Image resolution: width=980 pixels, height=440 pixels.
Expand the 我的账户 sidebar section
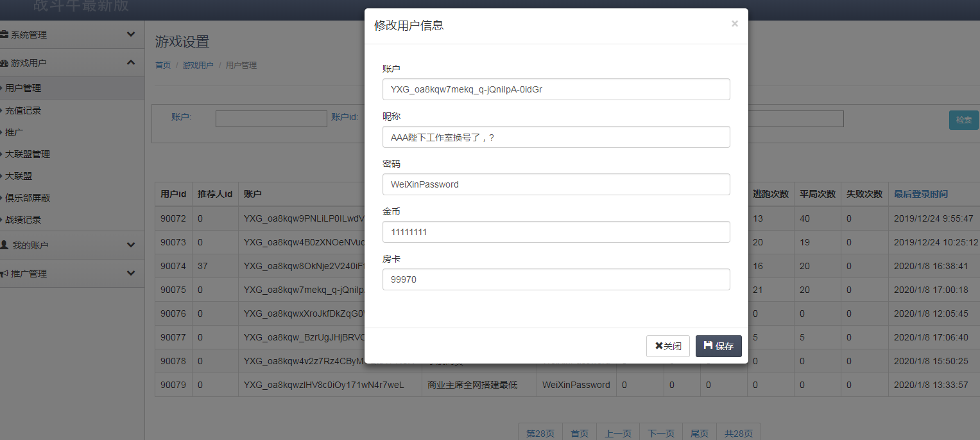(x=131, y=245)
